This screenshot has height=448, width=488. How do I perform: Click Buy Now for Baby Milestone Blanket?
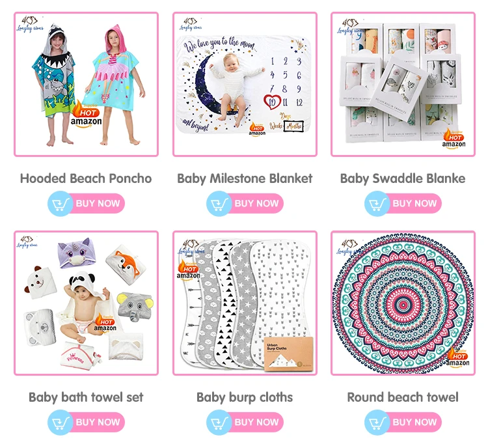(245, 203)
